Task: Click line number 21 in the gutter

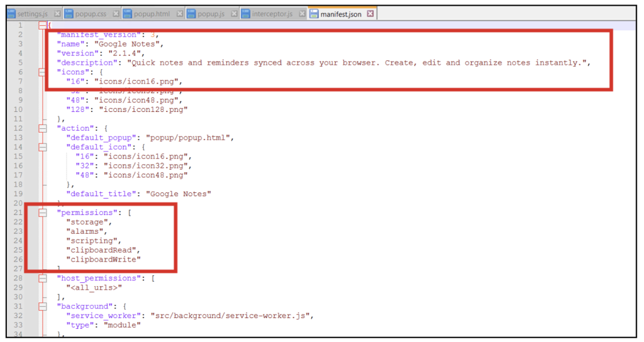Action: point(18,212)
